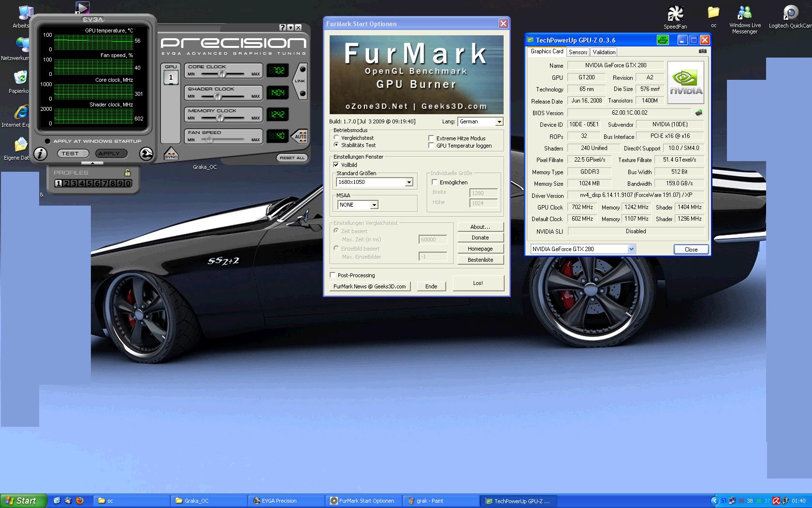
Task: Select the Stabilitäts Test radio button
Action: pyautogui.click(x=336, y=145)
